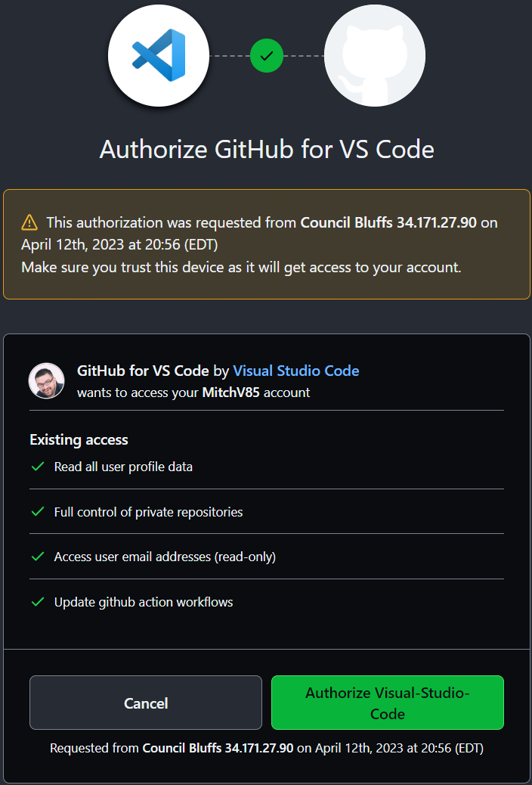Click the VS Code logo icon
The width and height of the screenshot is (532, 785).
(159, 55)
